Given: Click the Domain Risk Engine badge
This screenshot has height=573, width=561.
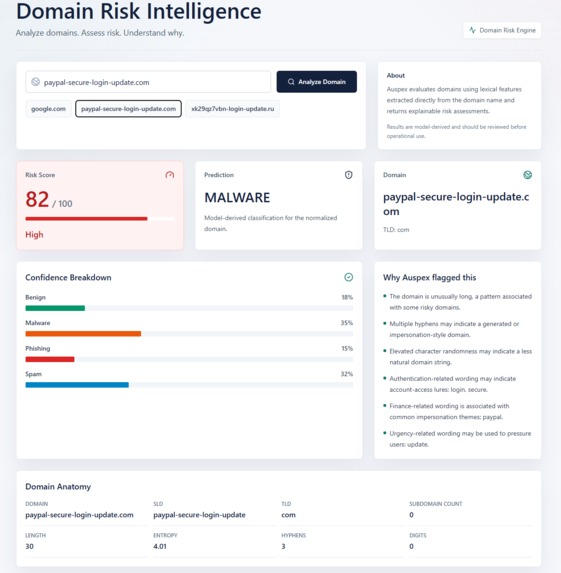Looking at the screenshot, I should pyautogui.click(x=502, y=30).
